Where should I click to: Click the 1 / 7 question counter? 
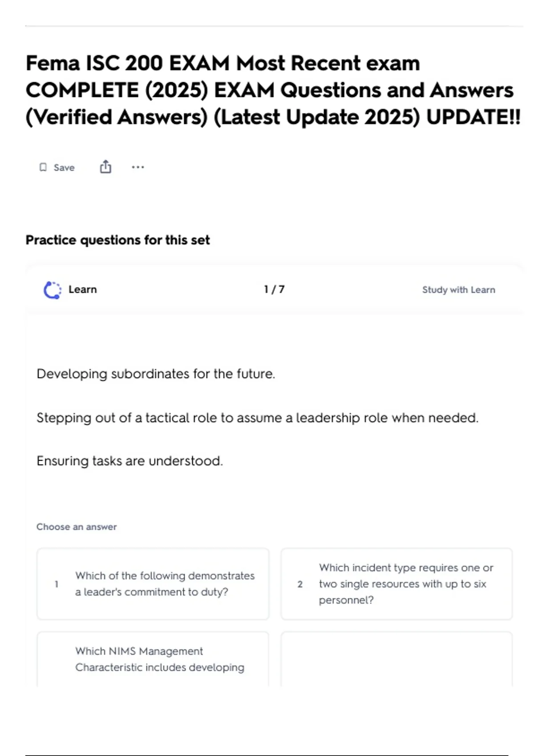point(274,290)
